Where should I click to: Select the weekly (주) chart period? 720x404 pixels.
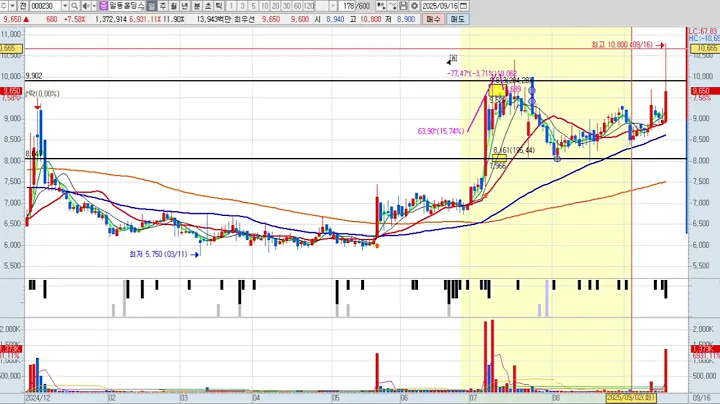163,6
